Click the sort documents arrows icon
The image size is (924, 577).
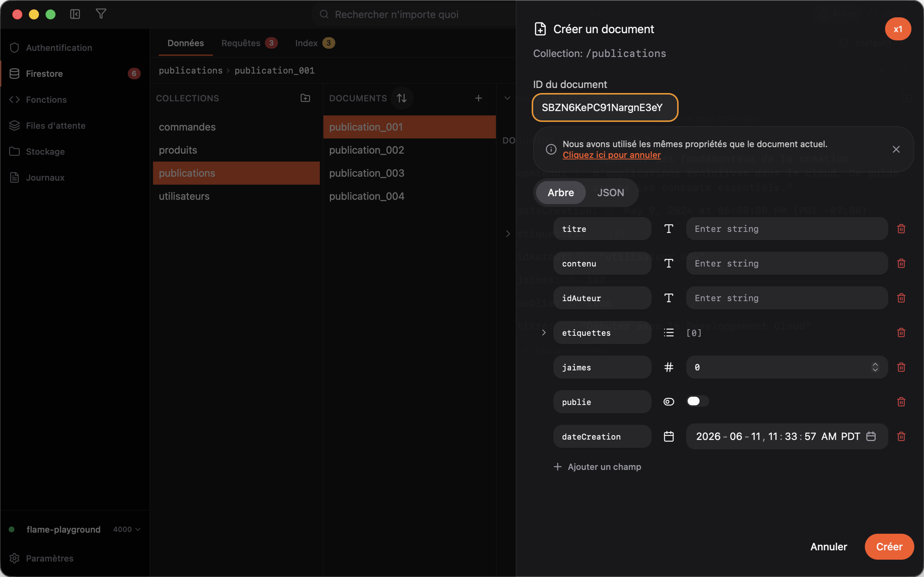pyautogui.click(x=402, y=98)
